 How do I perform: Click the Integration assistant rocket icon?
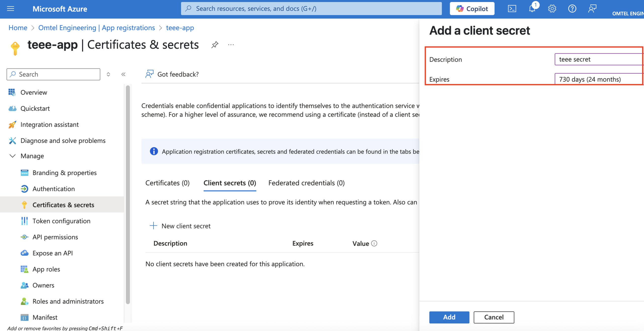pos(12,124)
